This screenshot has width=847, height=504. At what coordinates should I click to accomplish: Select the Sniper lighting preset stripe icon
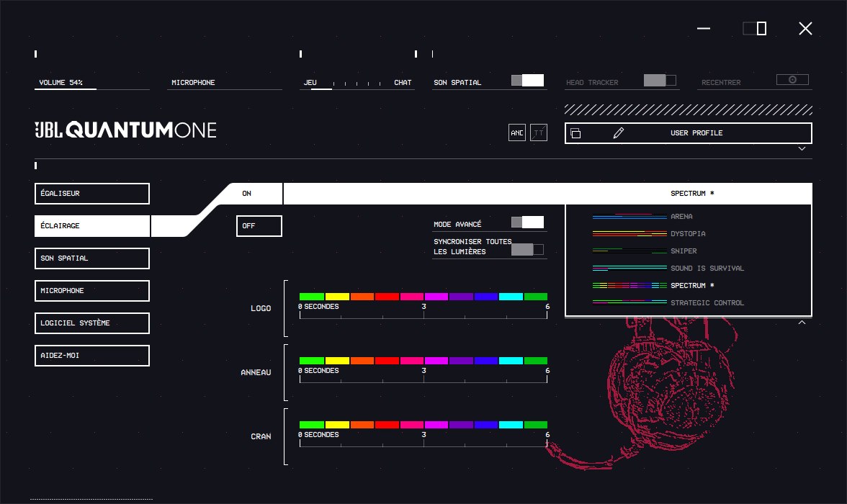629,251
